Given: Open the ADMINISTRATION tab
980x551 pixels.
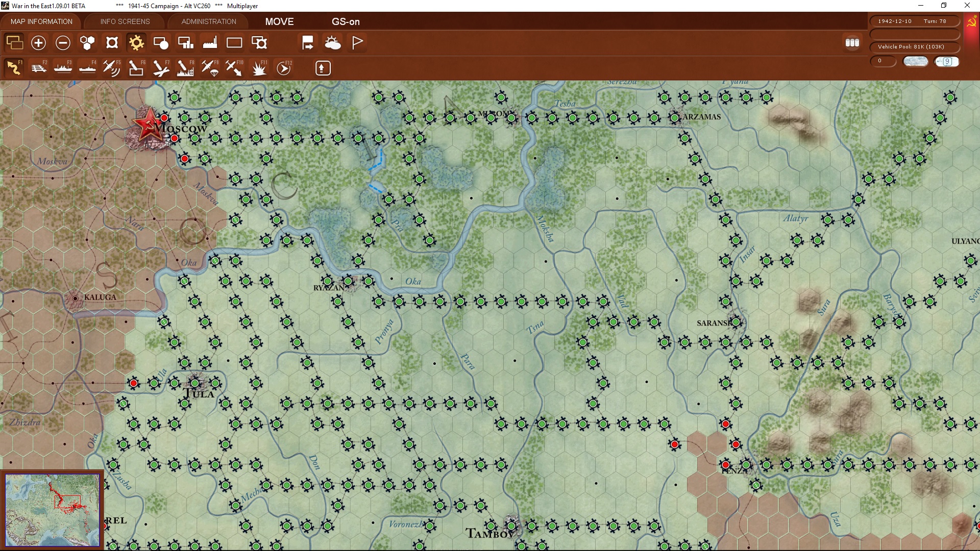Looking at the screenshot, I should (x=209, y=21).
